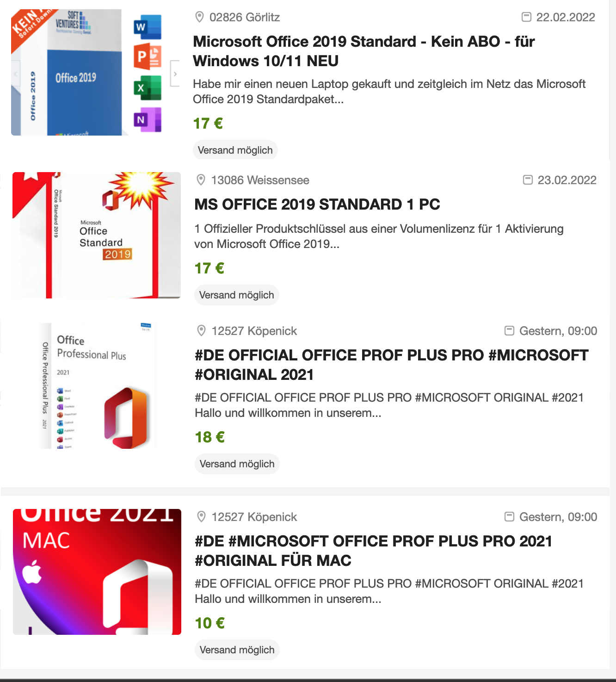This screenshot has height=682, width=616.
Task: Open red Office 2021 MAC thumbnail
Action: pos(97,572)
